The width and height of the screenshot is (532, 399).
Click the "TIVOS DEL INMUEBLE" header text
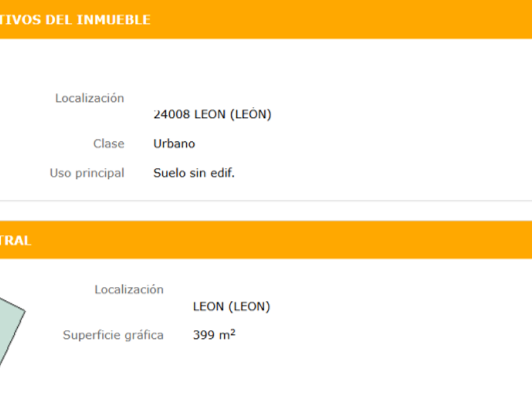[x=75, y=20]
